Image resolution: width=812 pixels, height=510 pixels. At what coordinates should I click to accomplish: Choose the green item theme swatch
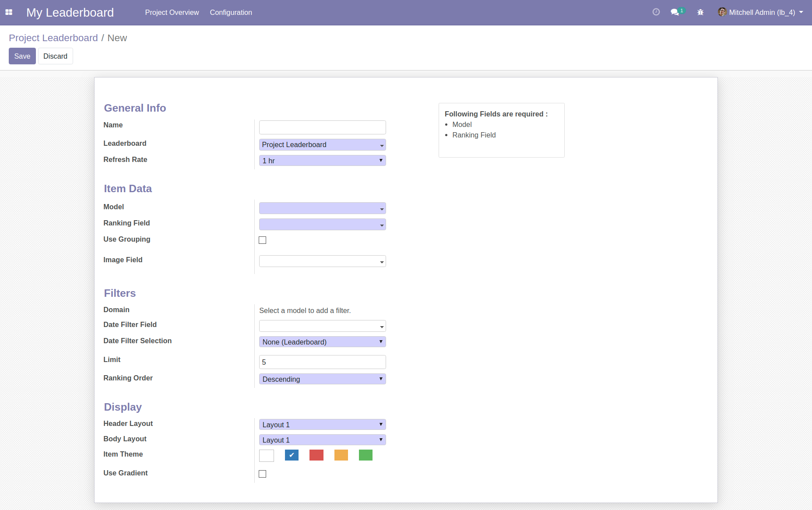[366, 455]
